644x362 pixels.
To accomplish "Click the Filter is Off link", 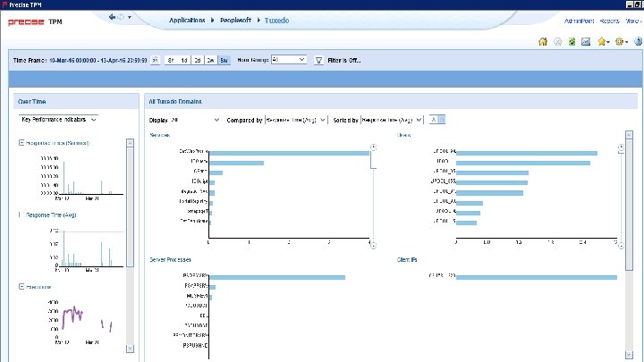I will 344,61.
